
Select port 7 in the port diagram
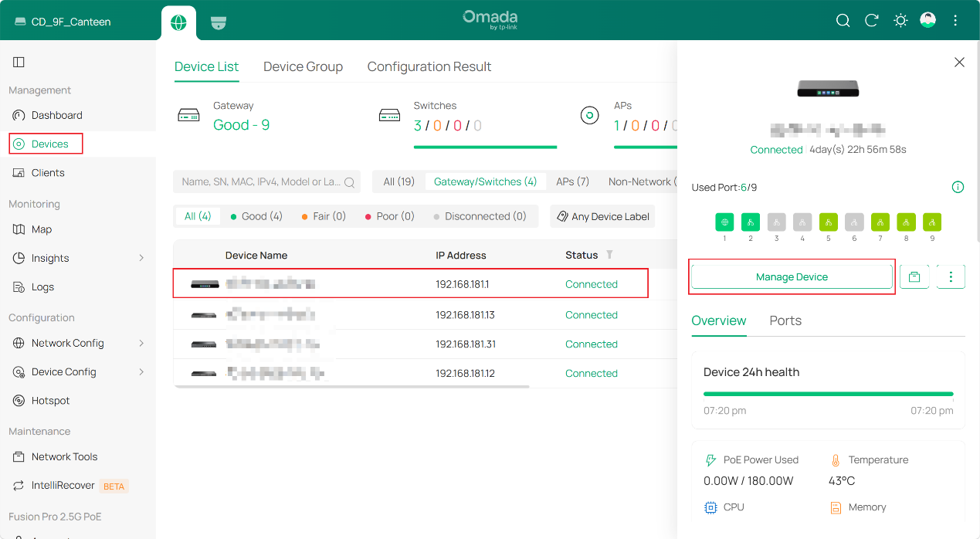(x=880, y=222)
